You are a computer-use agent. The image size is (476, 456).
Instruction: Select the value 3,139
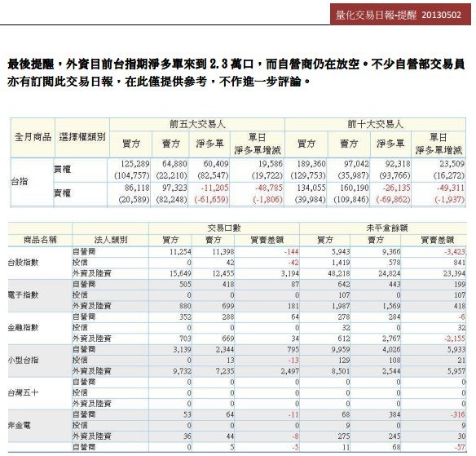pos(182,349)
